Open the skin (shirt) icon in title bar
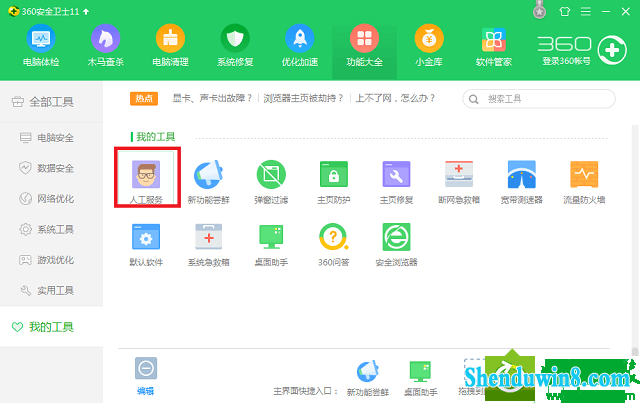This screenshot has height=403, width=640. point(564,11)
